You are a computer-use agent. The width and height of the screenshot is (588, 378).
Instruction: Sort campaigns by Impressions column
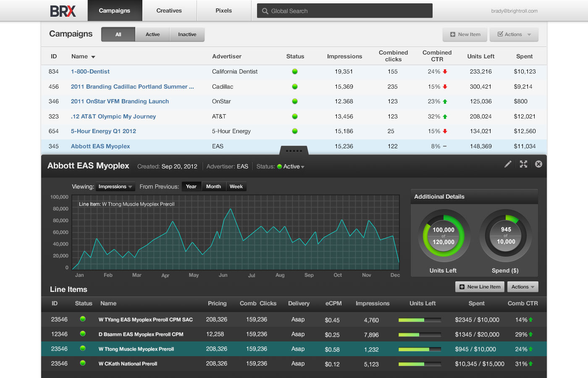click(x=344, y=56)
